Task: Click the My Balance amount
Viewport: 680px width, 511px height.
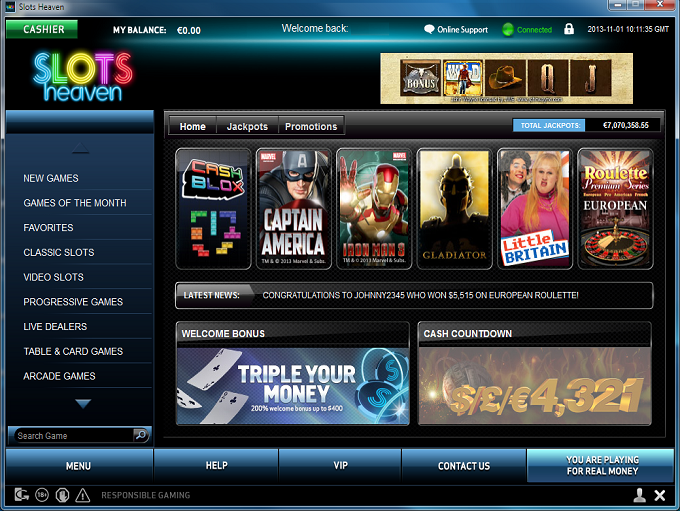Action: (189, 30)
